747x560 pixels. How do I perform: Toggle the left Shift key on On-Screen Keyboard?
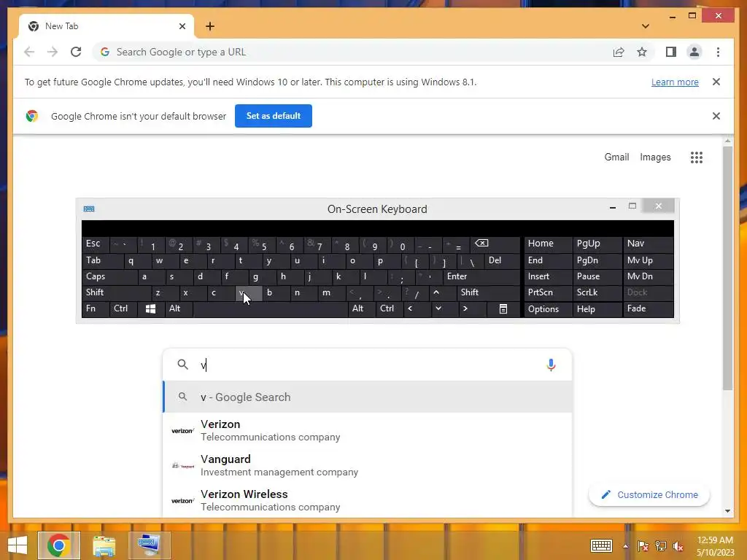click(117, 292)
